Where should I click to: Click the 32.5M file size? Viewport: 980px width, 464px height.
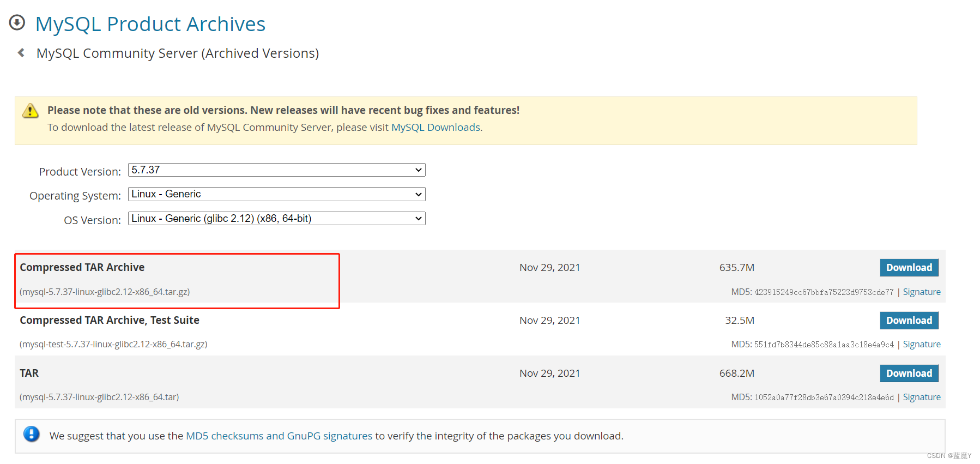point(740,321)
